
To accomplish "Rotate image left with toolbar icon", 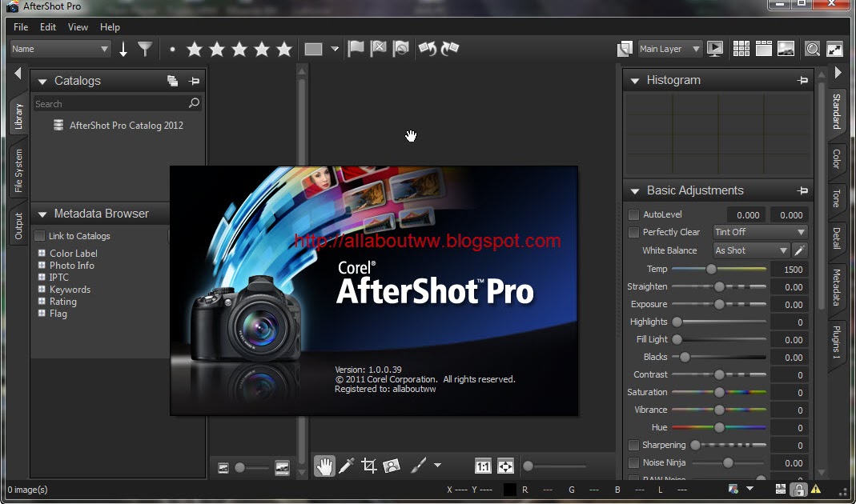I will (428, 49).
